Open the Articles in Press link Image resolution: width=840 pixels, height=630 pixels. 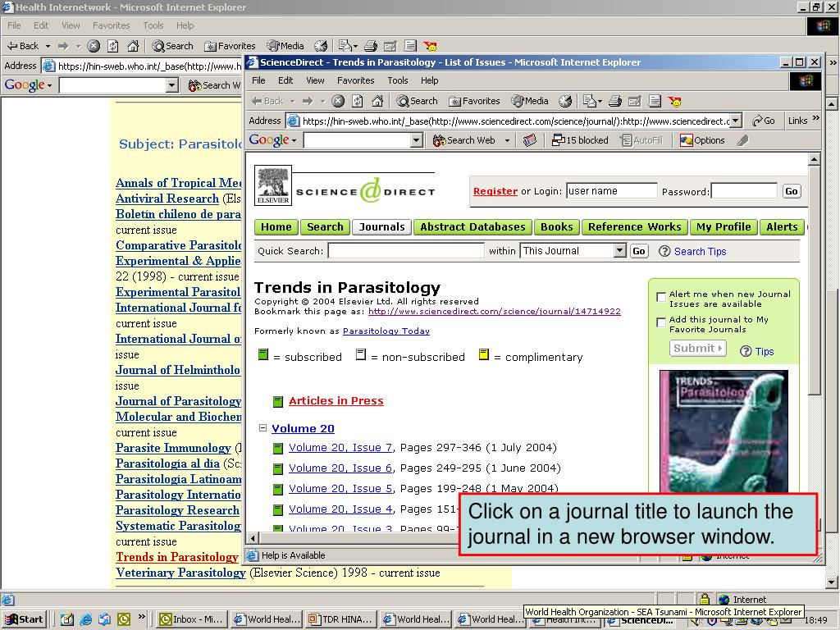pos(336,400)
